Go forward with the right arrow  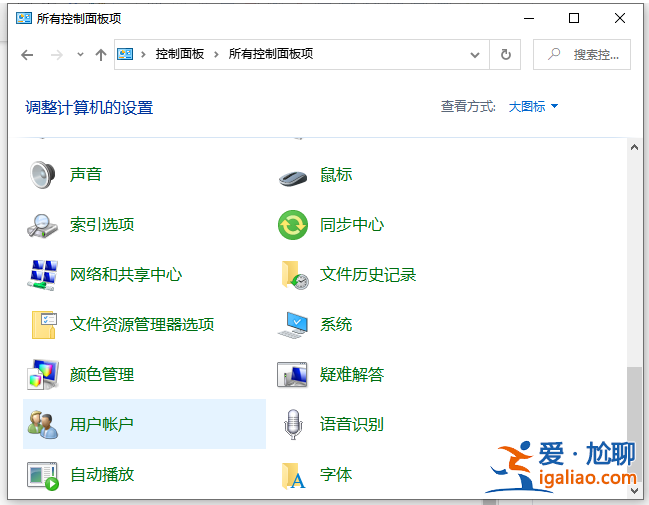pos(57,55)
